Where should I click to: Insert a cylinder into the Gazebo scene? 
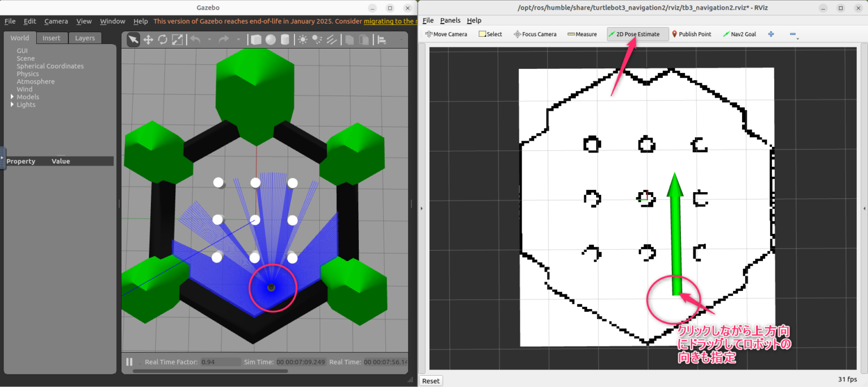pyautogui.click(x=285, y=40)
